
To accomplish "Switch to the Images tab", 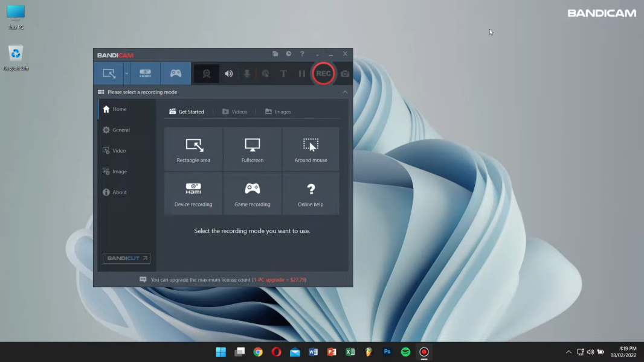I will pos(278,112).
